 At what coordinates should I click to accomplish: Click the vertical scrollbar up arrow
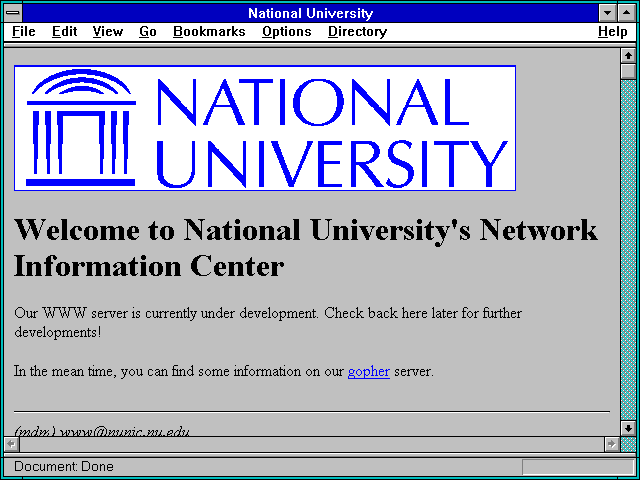coord(628,56)
